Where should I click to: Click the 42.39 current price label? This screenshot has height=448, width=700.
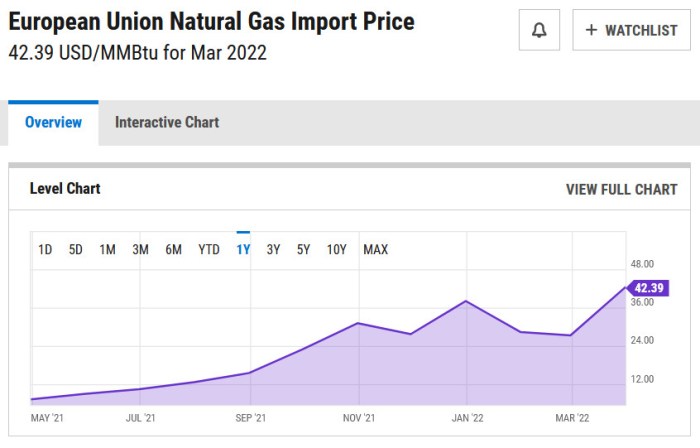click(649, 288)
